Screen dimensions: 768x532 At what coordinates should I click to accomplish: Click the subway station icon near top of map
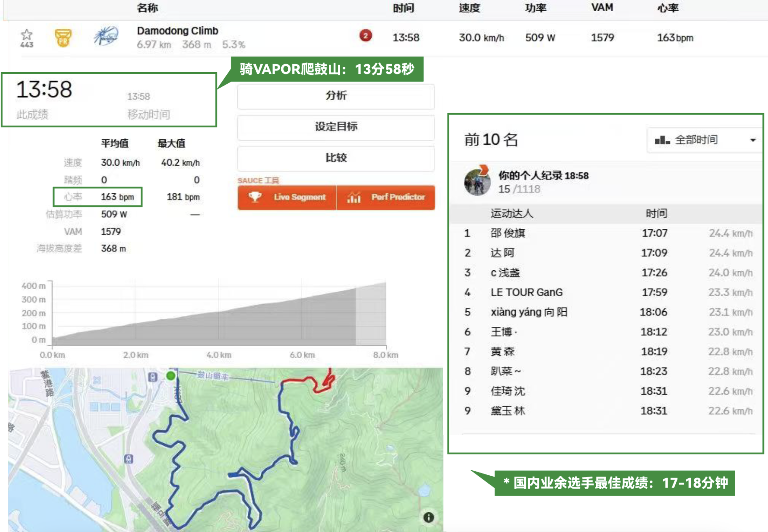[153, 377]
